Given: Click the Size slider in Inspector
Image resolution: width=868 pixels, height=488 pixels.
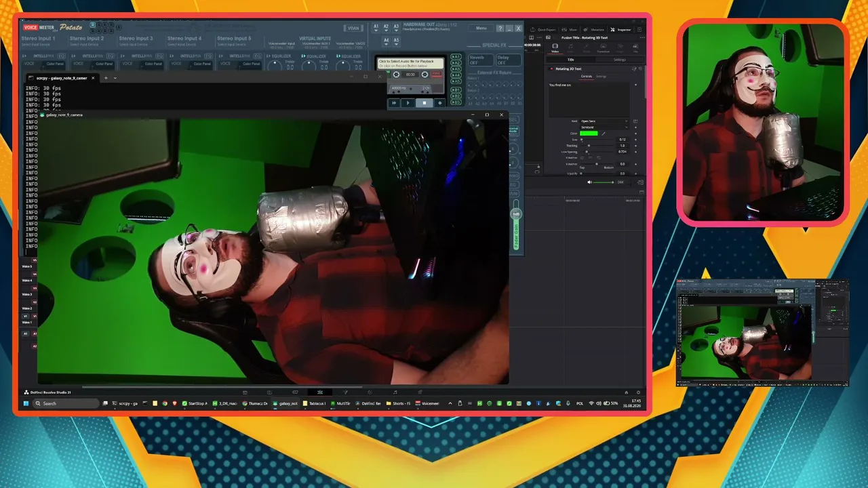Looking at the screenshot, I should [x=597, y=140].
